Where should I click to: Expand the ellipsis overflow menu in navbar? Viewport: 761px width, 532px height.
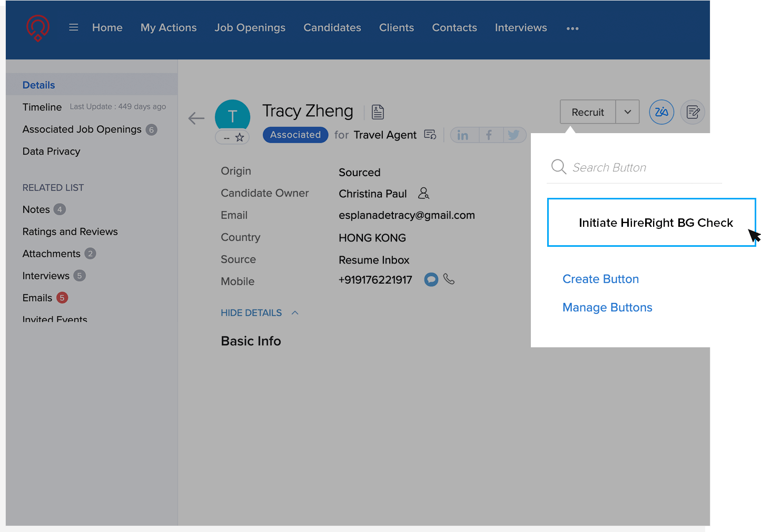pyautogui.click(x=572, y=28)
